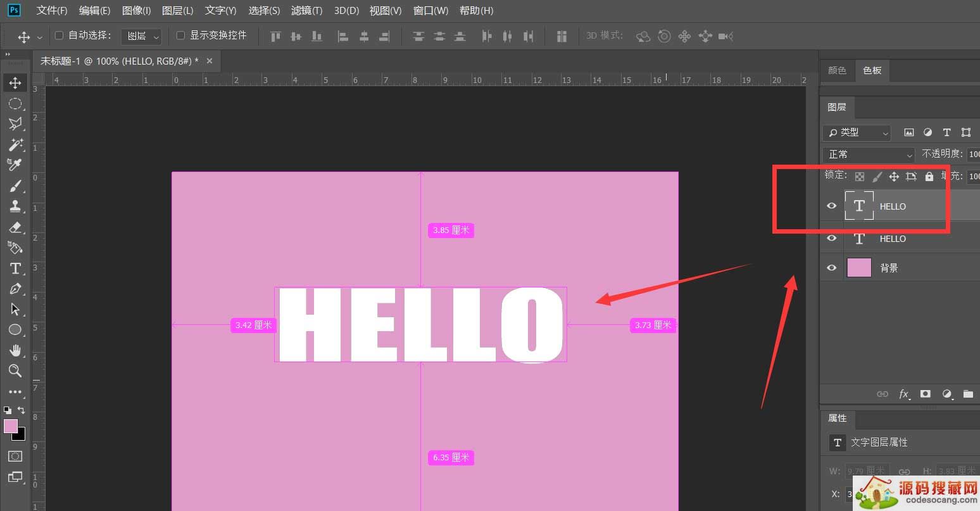
Task: Open Move tool preset picker arrow
Action: (40, 37)
